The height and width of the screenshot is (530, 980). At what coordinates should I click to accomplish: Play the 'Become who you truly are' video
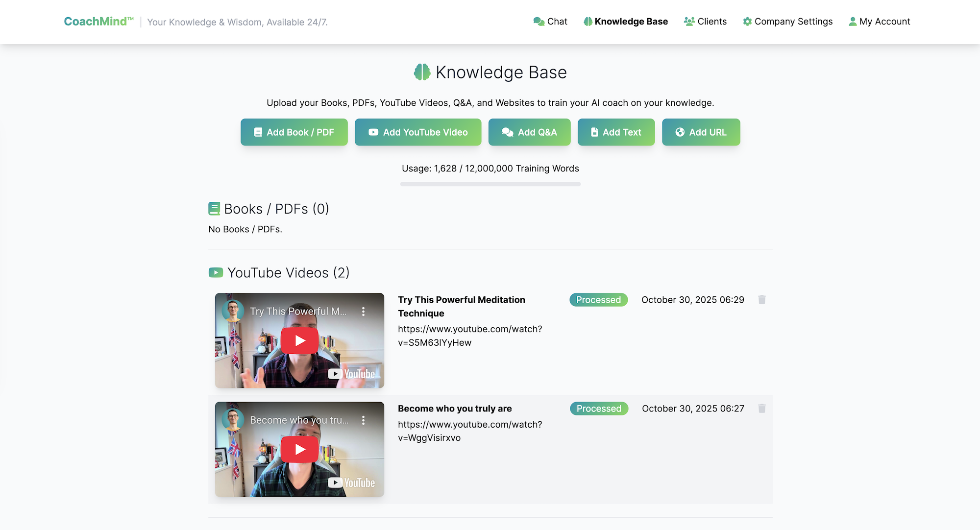tap(299, 449)
